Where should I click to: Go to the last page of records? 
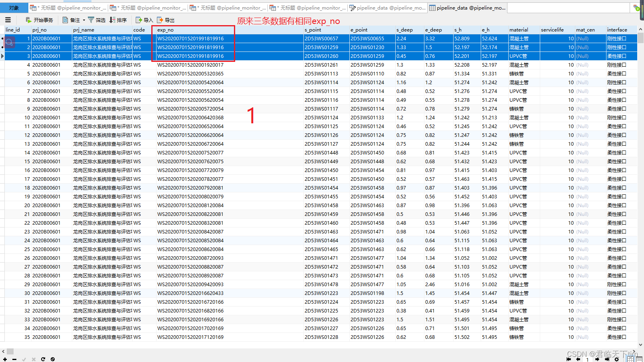607,359
